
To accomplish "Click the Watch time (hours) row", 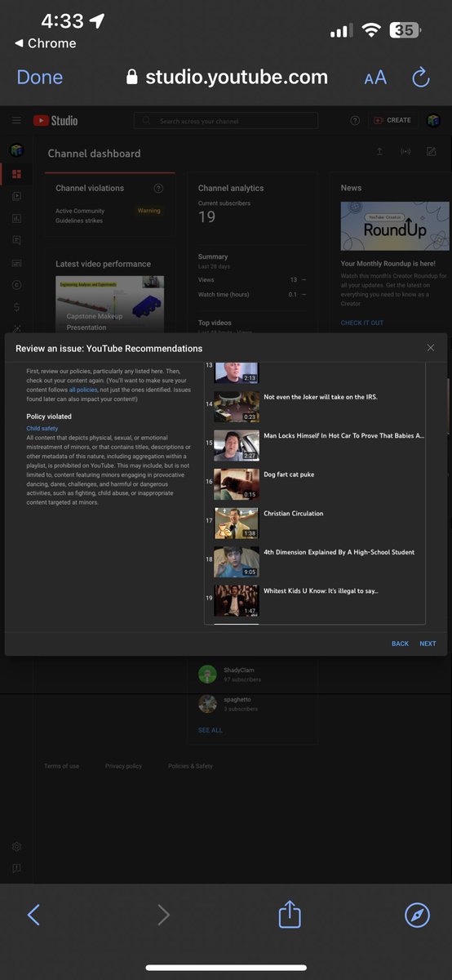I will click(x=252, y=294).
